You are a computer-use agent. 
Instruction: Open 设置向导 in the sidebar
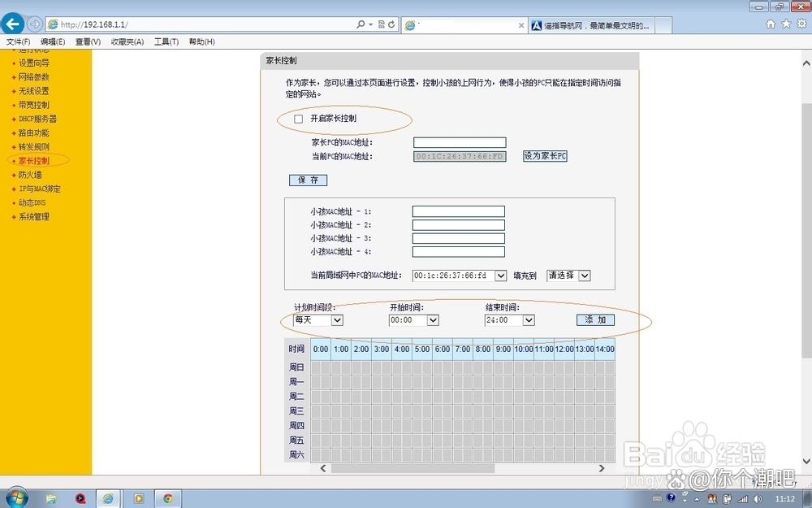click(33, 63)
